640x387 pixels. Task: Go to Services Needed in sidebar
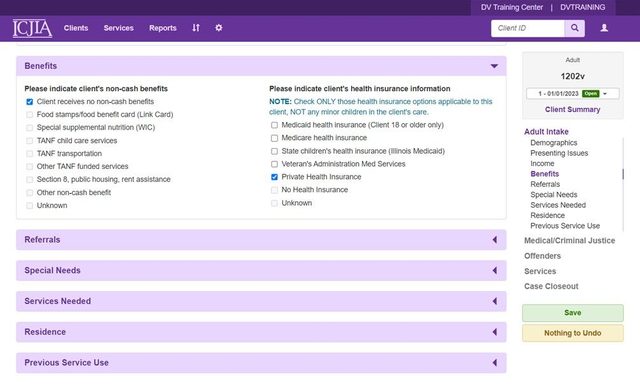click(x=558, y=205)
